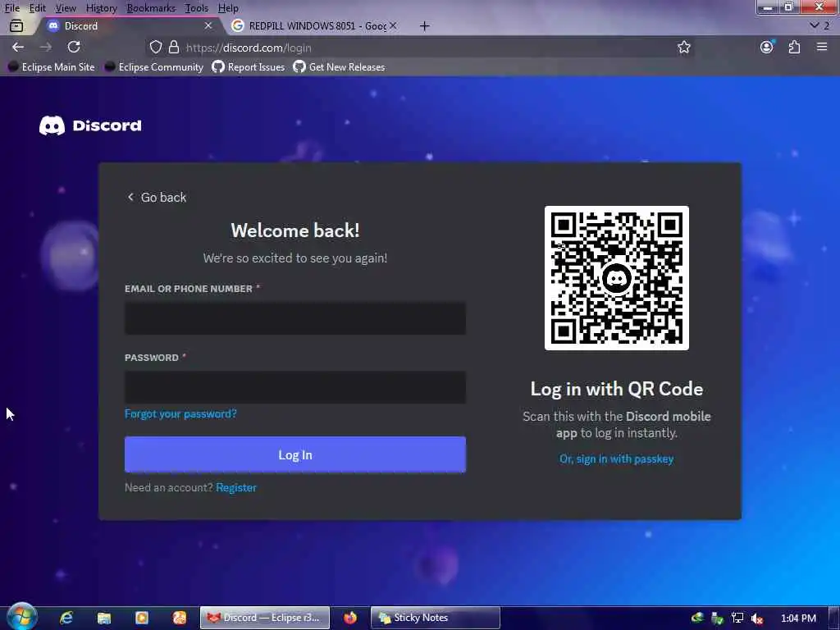This screenshot has height=630, width=840.
Task: Open the Edit menu
Action: point(38,8)
